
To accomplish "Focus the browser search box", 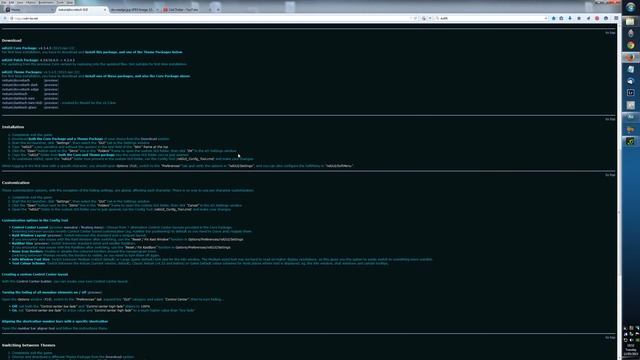I will (492, 18).
